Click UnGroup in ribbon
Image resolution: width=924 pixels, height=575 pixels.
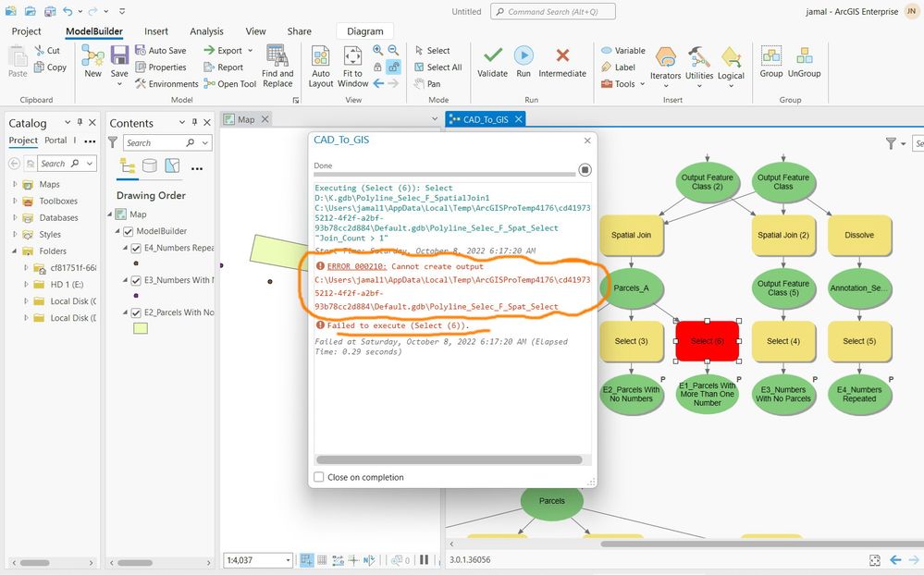point(804,61)
